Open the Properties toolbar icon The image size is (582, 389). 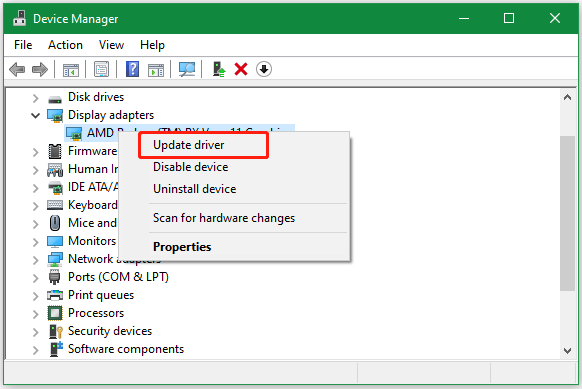point(101,69)
